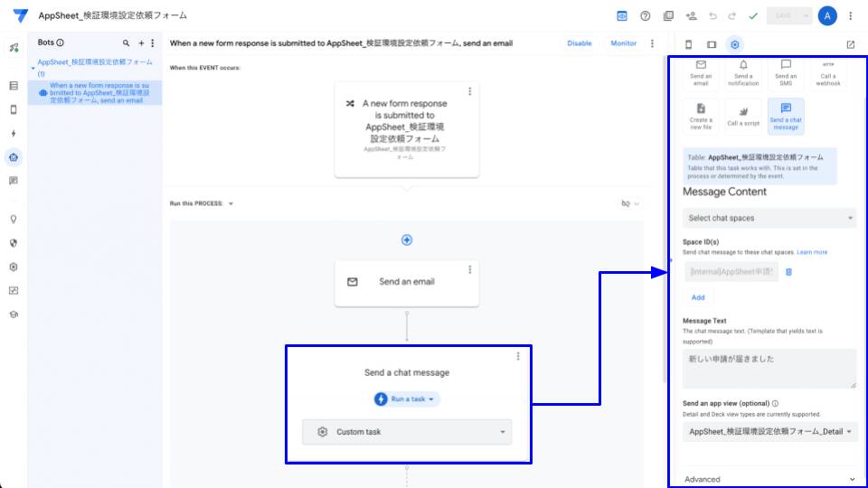Open the Run this PROCESS dropdown arrow

coord(231,203)
